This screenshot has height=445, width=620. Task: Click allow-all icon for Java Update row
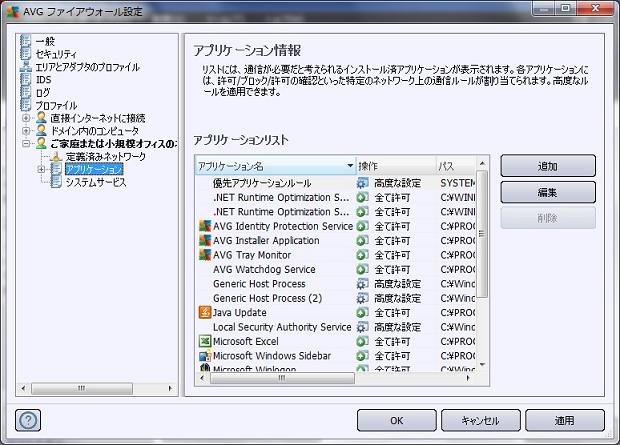[362, 312]
